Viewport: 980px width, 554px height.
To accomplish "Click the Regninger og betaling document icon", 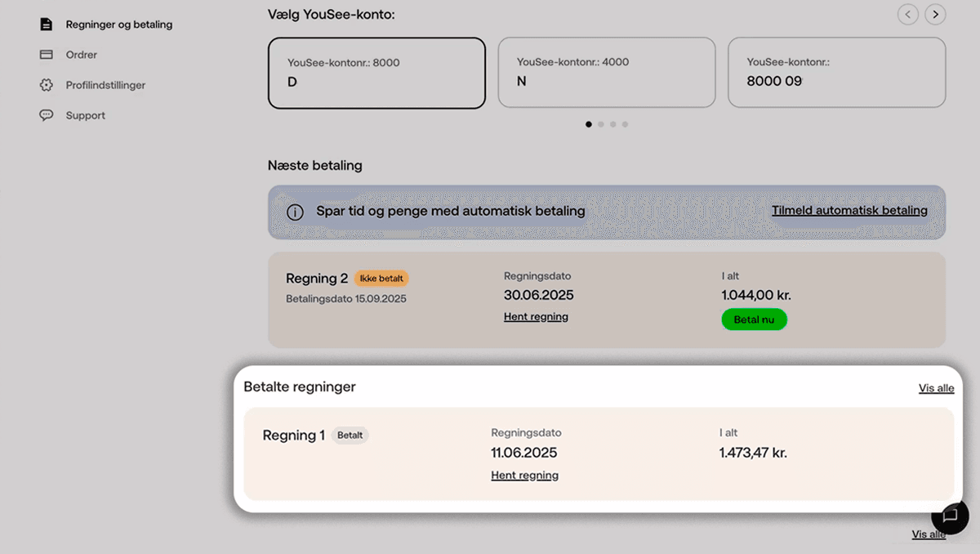I will [x=47, y=25].
